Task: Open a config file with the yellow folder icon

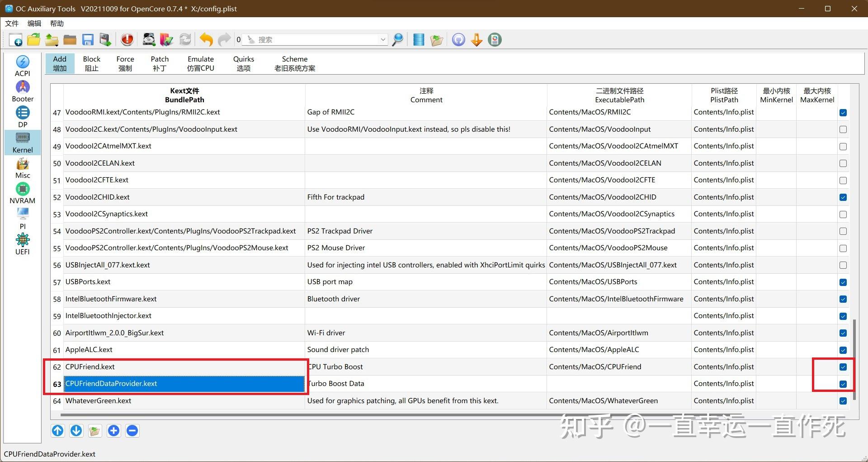Action: 34,40
